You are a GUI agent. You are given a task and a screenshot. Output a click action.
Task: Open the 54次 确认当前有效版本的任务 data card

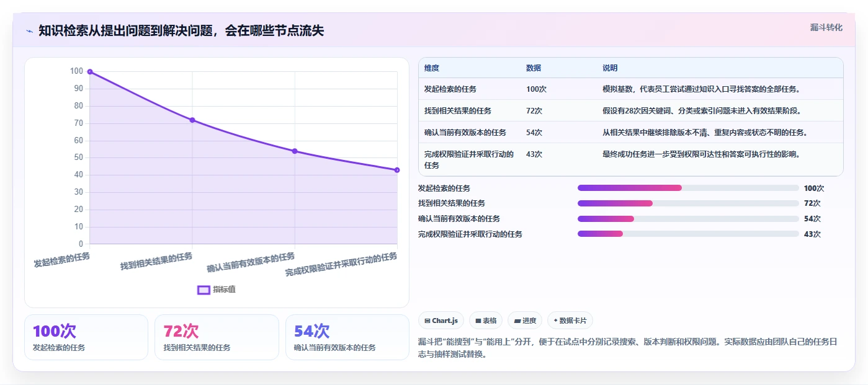(347, 337)
